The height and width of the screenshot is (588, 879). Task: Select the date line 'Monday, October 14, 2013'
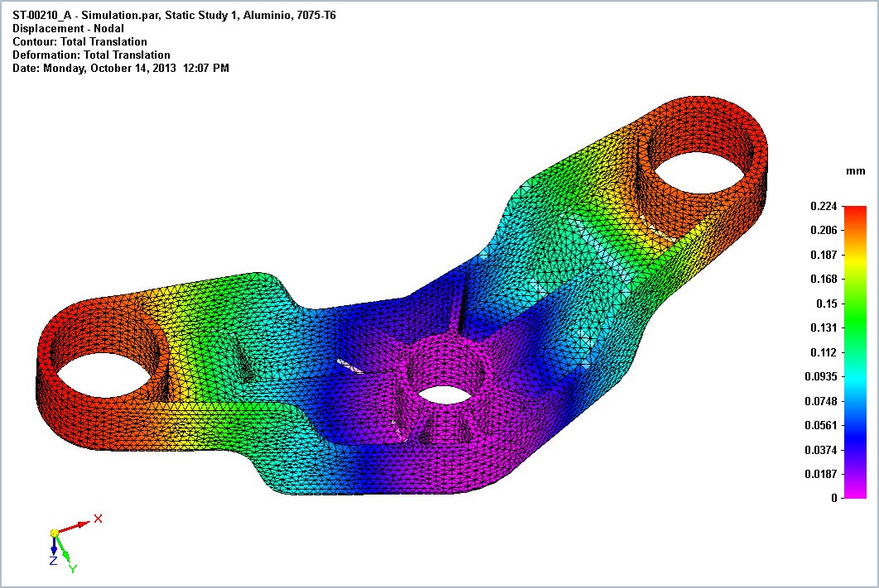(121, 69)
